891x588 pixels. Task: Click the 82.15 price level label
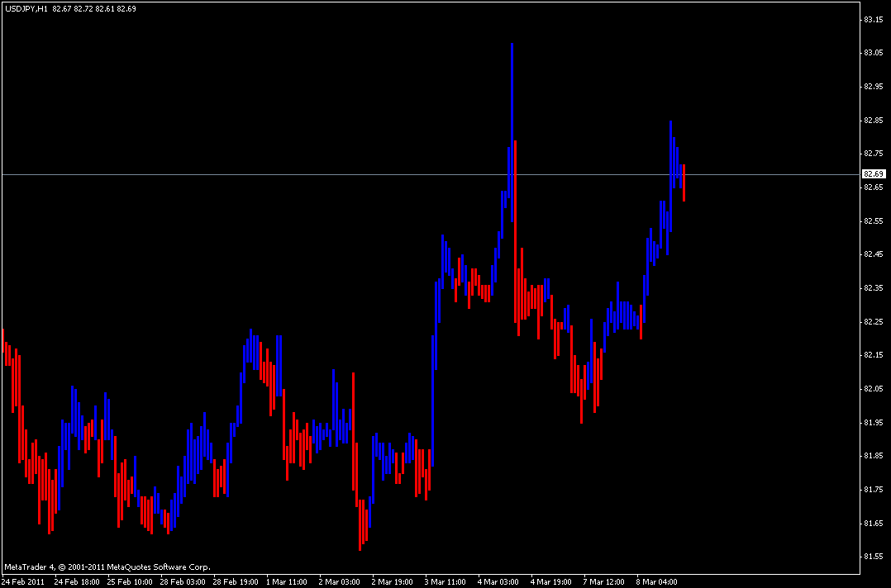tap(873, 355)
